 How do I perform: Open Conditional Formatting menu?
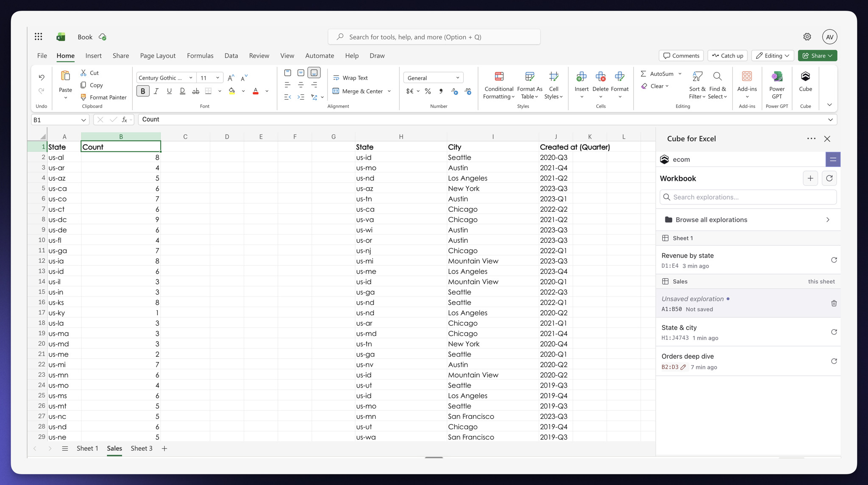[x=499, y=85]
